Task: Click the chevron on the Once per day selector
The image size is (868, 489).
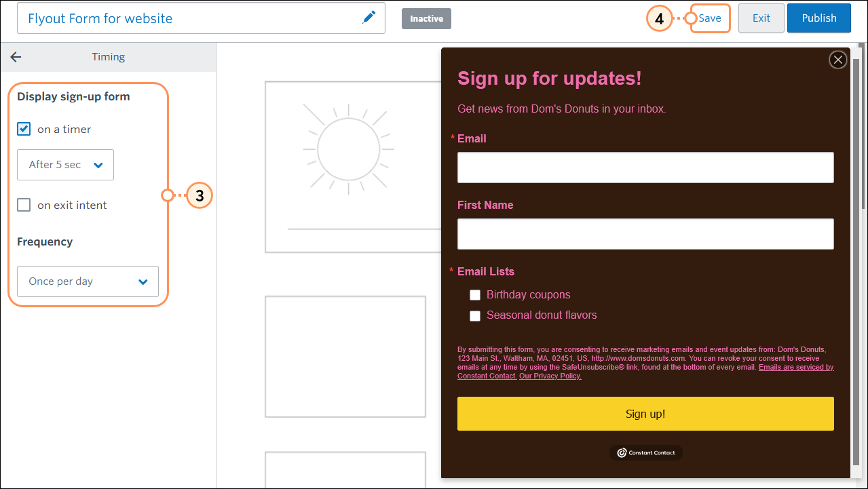Action: (142, 281)
